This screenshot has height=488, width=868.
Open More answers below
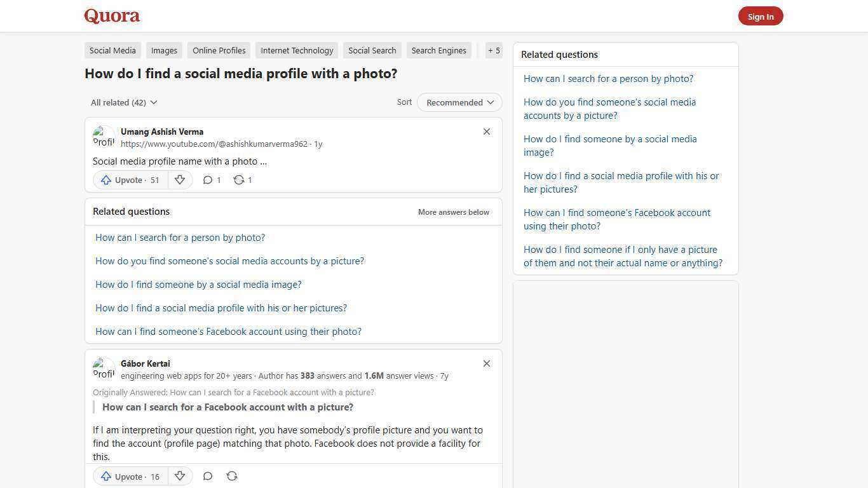(x=453, y=212)
